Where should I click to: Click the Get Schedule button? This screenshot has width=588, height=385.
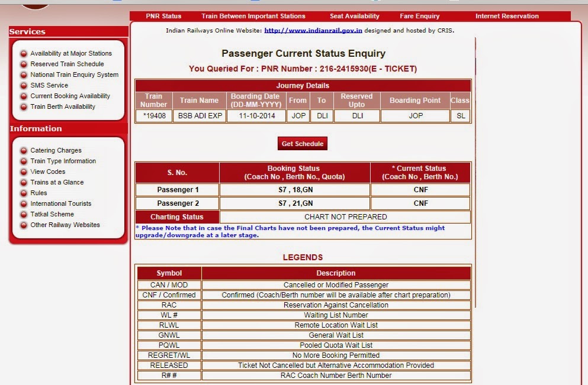pyautogui.click(x=302, y=144)
